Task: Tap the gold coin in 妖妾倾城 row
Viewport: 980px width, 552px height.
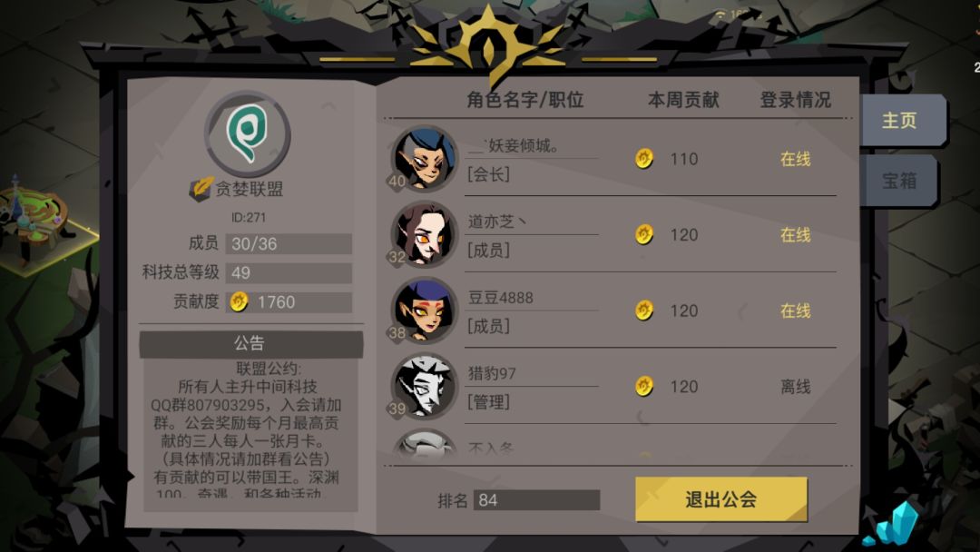Action: pos(643,159)
